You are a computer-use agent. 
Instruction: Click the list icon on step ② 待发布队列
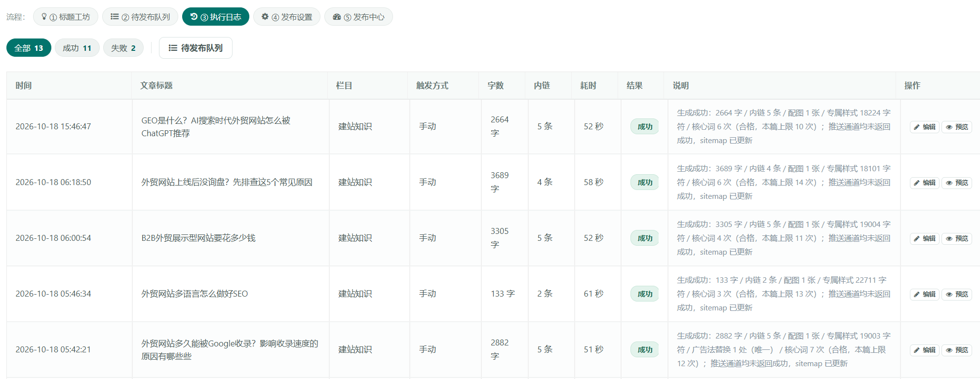[x=115, y=17]
